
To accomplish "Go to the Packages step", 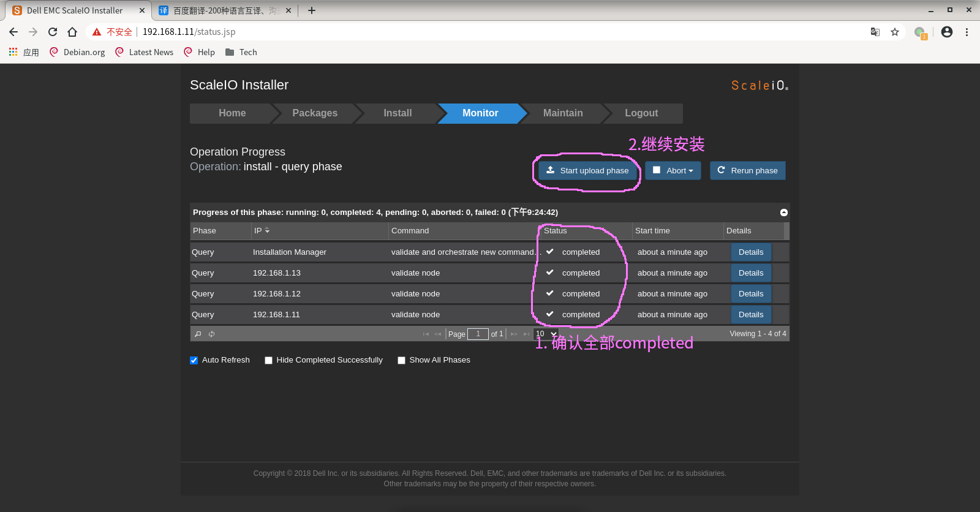I will pyautogui.click(x=315, y=113).
